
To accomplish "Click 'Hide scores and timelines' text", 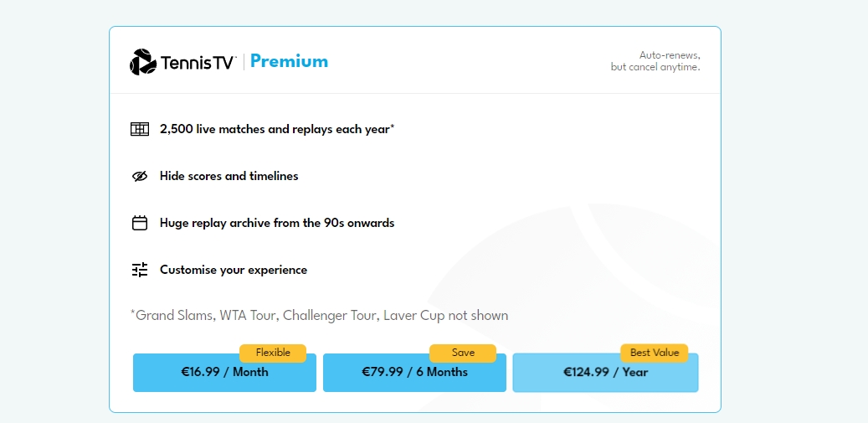I will click(x=229, y=176).
